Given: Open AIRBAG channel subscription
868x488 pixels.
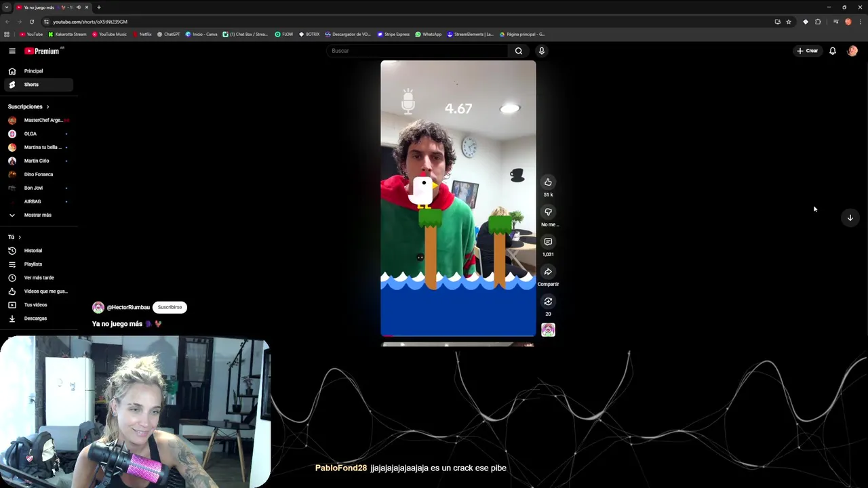Looking at the screenshot, I should [37, 201].
